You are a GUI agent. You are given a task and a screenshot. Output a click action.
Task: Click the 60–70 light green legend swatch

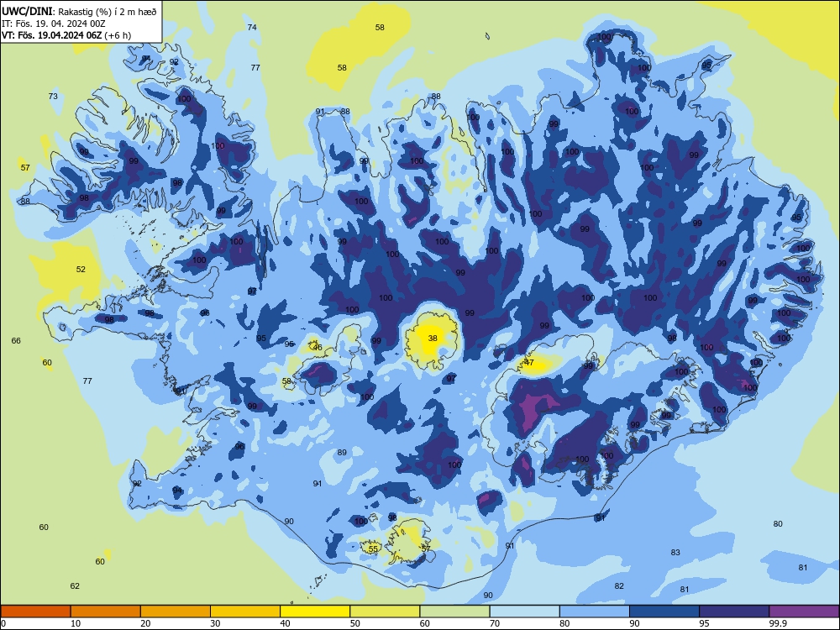point(454,612)
